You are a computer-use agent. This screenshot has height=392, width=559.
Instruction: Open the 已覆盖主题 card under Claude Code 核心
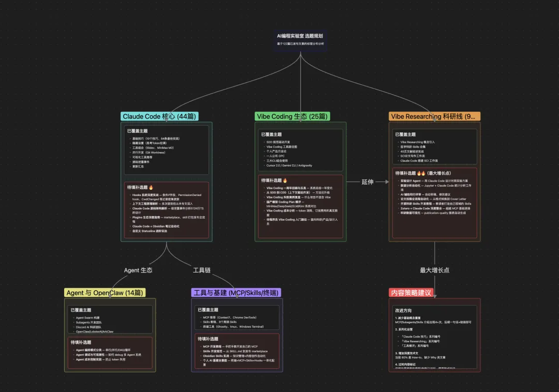(165, 150)
